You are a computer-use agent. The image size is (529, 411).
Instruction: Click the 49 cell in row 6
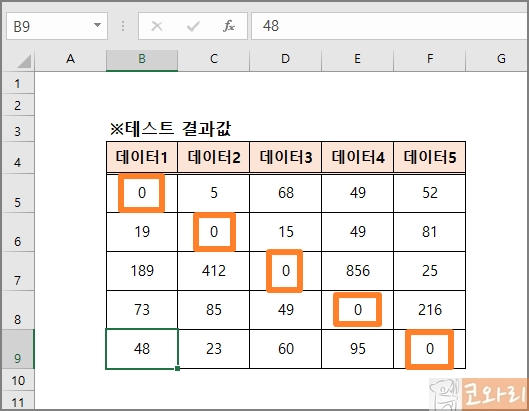pos(357,232)
